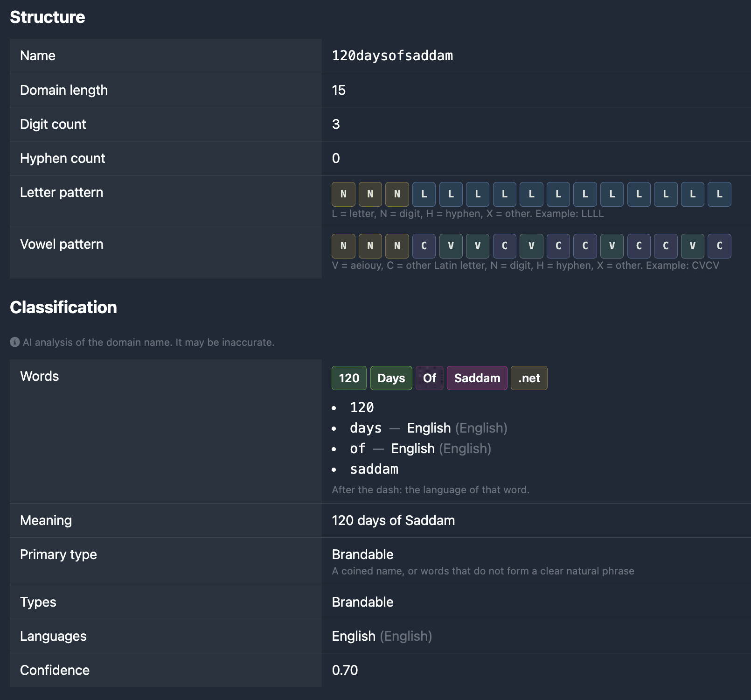The image size is (751, 700).
Task: Click the "Classification" section heading
Action: 63,308
